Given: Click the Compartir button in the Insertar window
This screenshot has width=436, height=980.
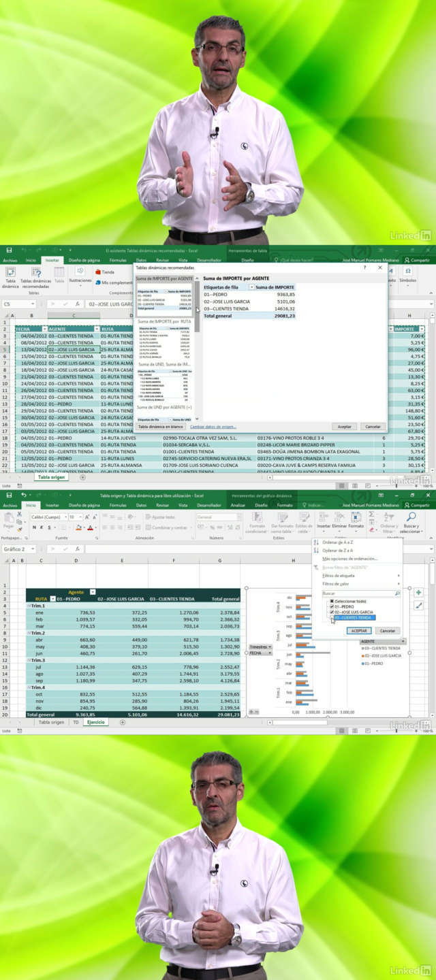Looking at the screenshot, I should [x=417, y=260].
